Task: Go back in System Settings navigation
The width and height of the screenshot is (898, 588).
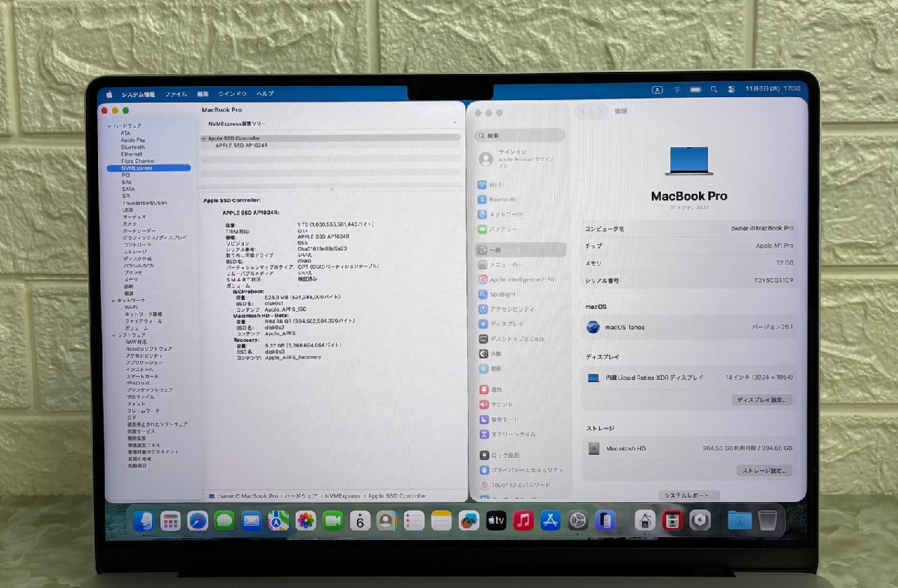Action: click(584, 111)
